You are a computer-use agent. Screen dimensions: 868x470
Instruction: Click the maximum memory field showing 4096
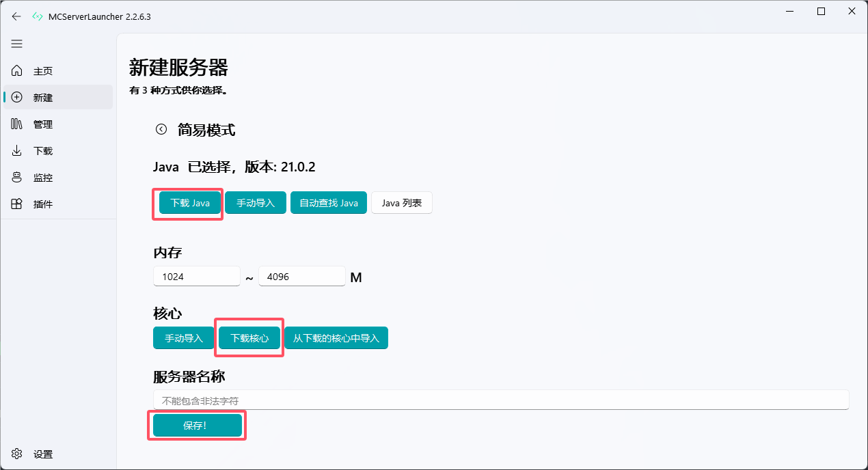click(302, 277)
